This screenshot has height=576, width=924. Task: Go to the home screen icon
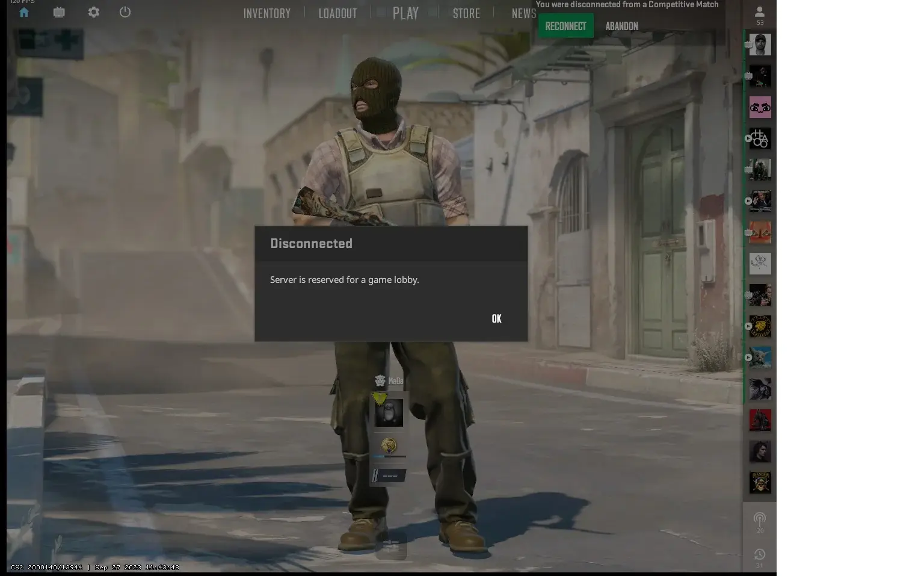24,13
